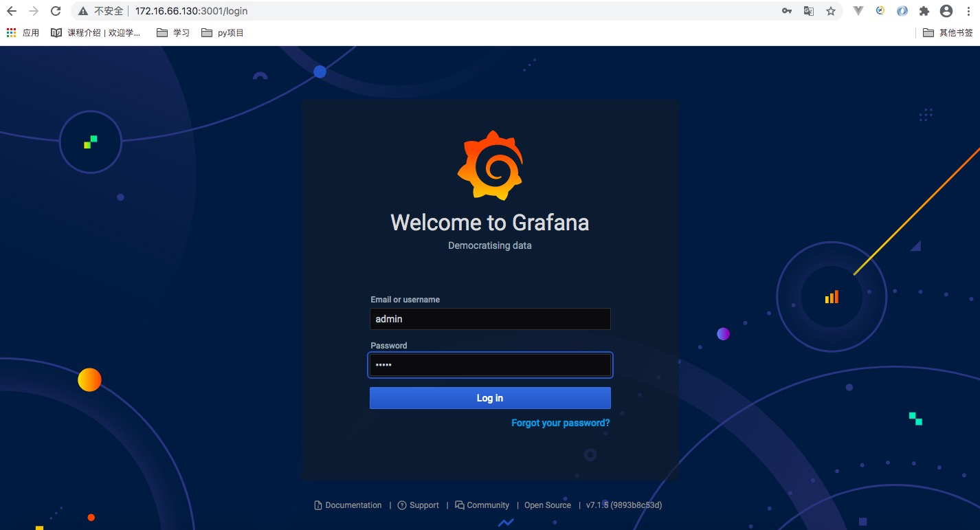980x530 pixels.
Task: Open the Documentation footer link
Action: [x=348, y=505]
